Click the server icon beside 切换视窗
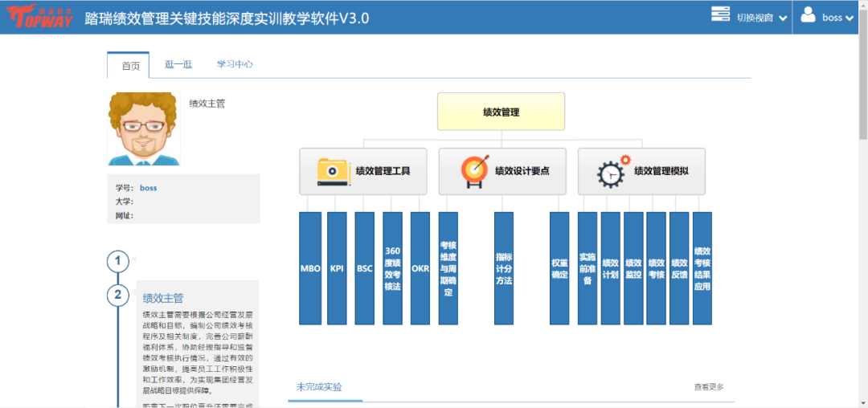Screen dimensions: 868x408 (x=720, y=14)
